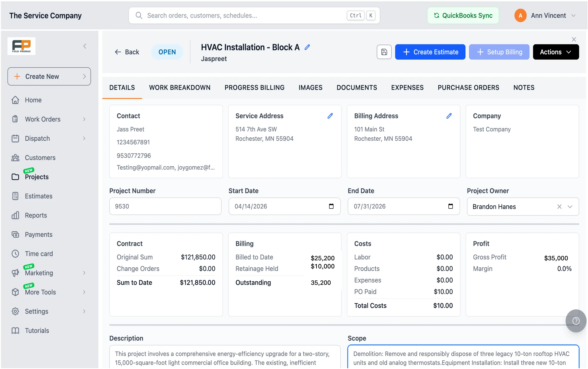Click the QuickBooks Sync button
Image resolution: width=588 pixels, height=369 pixels.
pyautogui.click(x=463, y=15)
